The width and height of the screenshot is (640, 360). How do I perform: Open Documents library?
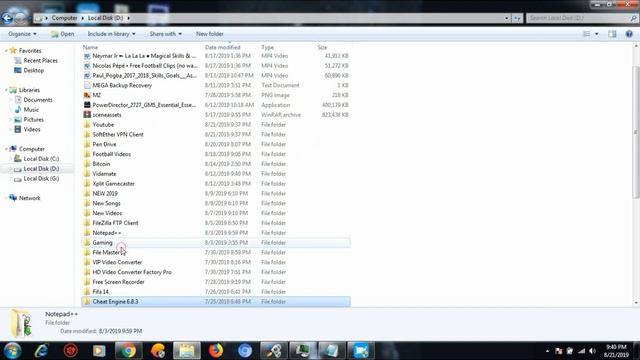pyautogui.click(x=38, y=100)
